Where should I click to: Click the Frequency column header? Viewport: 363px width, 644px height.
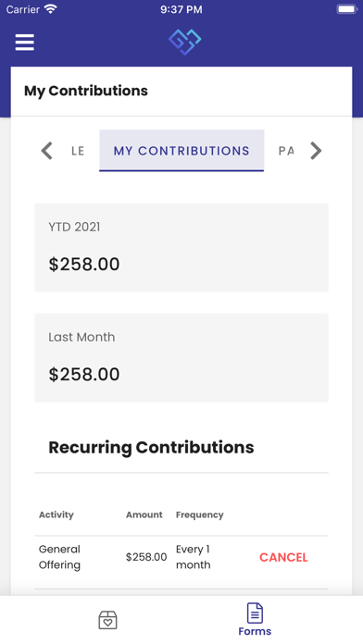click(x=200, y=515)
